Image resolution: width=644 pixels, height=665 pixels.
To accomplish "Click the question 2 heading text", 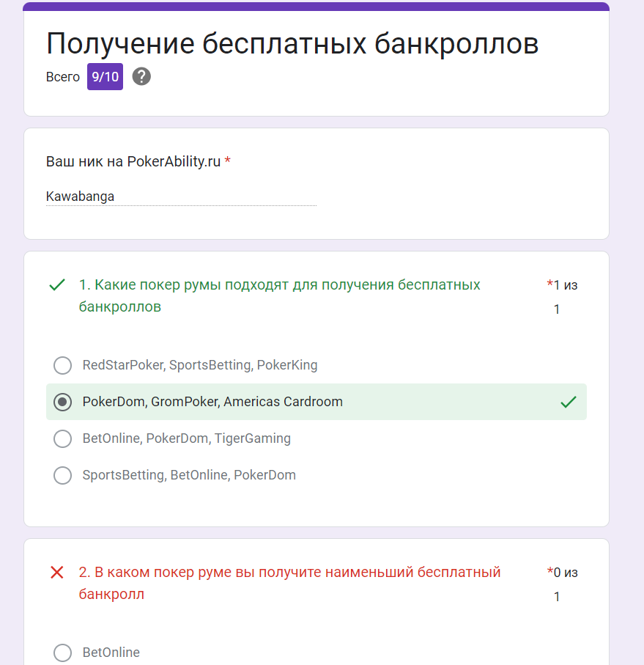I will tap(289, 583).
